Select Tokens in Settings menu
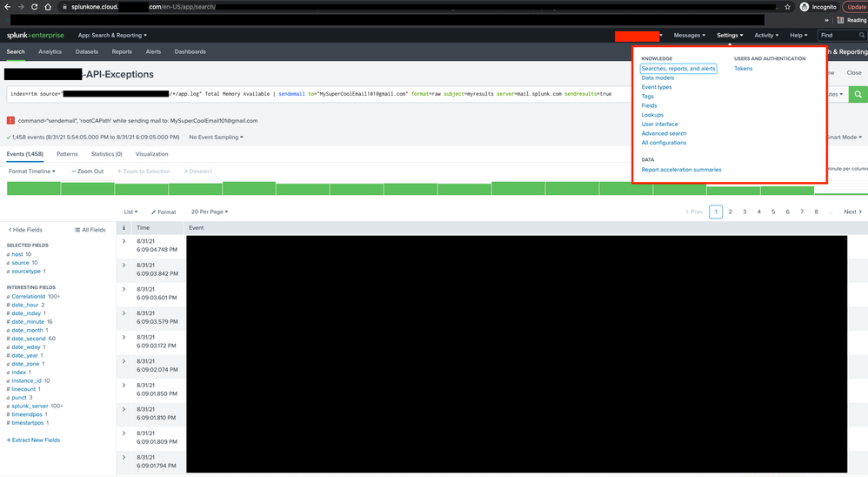Viewport: 868px width, 477px height. coord(743,68)
